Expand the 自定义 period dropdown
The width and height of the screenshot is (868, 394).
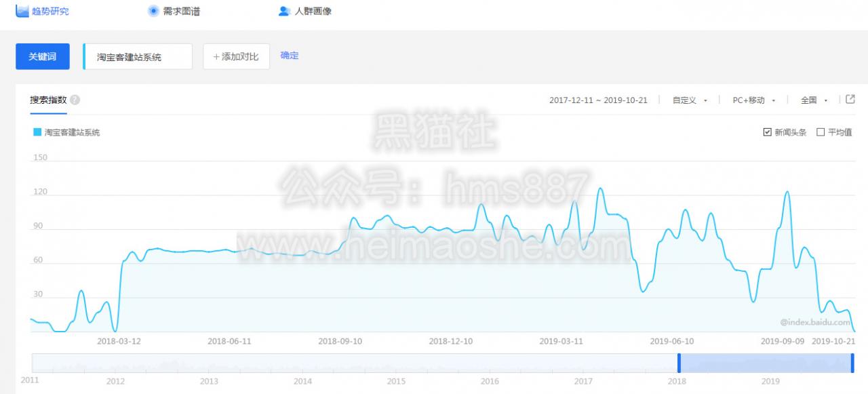(x=690, y=100)
